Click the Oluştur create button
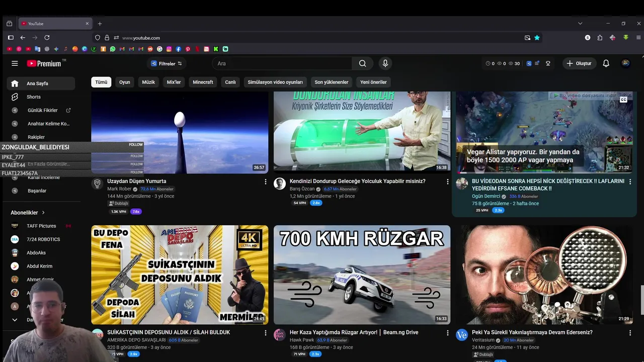Screen dimensions: 644x362 [x=579, y=63]
